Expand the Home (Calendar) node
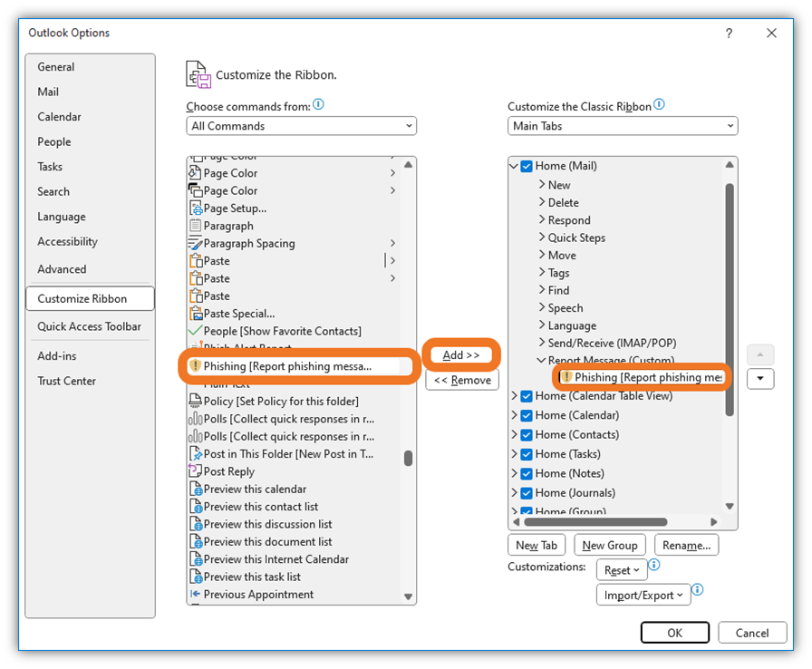The width and height of the screenshot is (812, 669). coord(514,415)
